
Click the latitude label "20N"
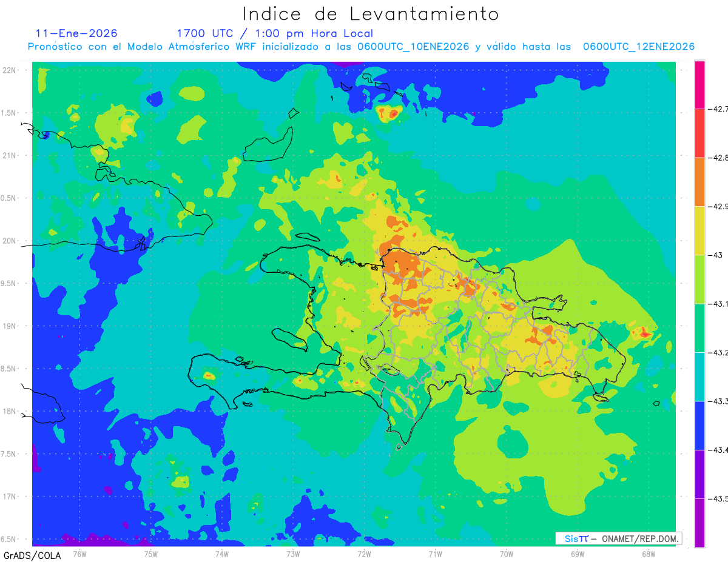[10, 241]
